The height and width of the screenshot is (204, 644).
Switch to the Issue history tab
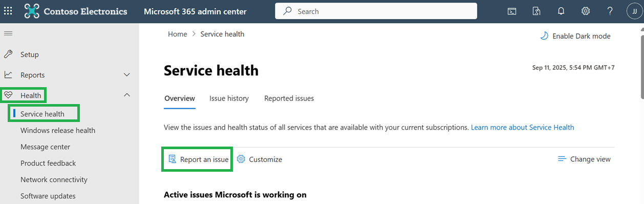(x=229, y=98)
